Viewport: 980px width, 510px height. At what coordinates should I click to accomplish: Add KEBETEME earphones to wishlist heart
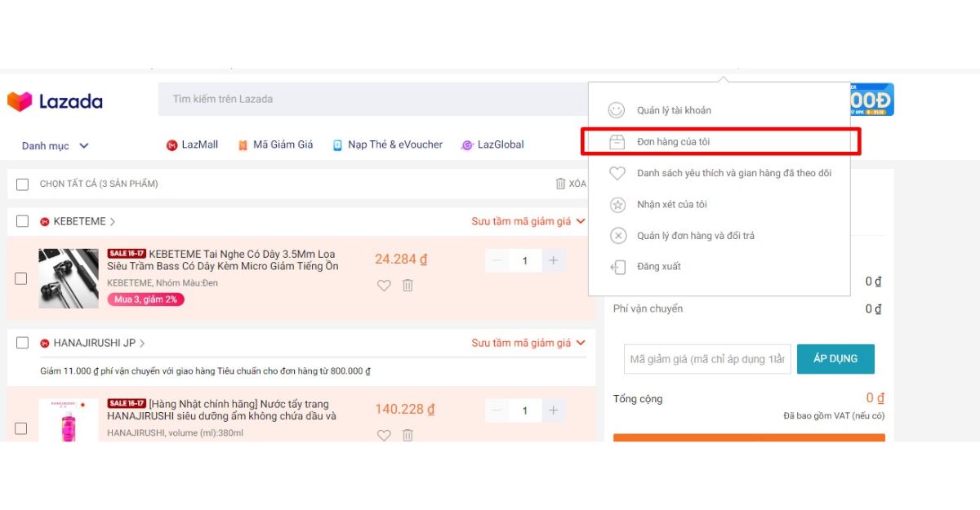(384, 286)
